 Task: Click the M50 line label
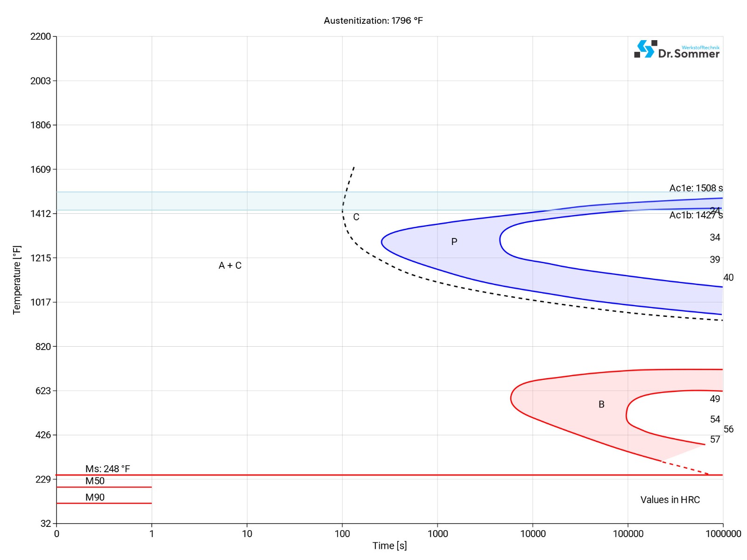(x=95, y=481)
